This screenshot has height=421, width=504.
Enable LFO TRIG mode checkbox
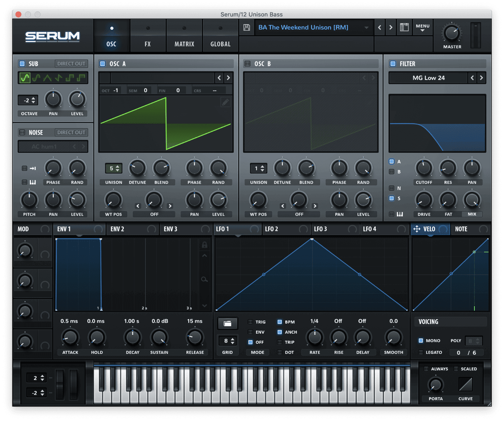[x=251, y=322]
